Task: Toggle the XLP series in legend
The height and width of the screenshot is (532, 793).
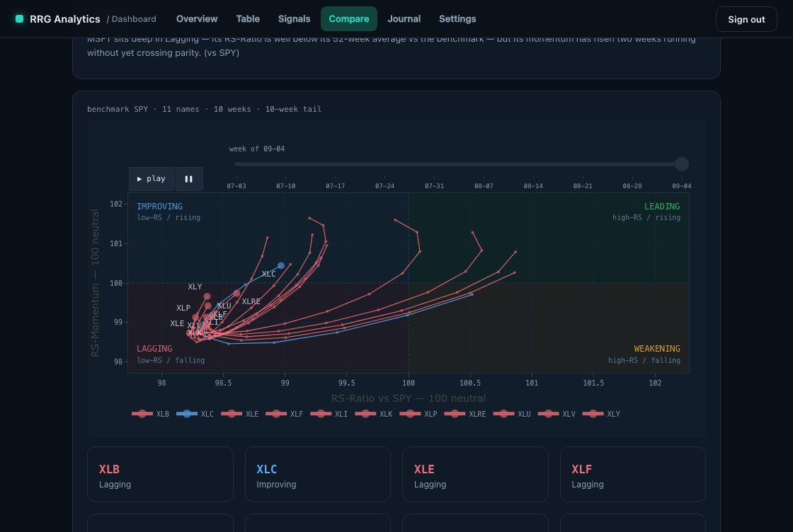Action: 418,414
